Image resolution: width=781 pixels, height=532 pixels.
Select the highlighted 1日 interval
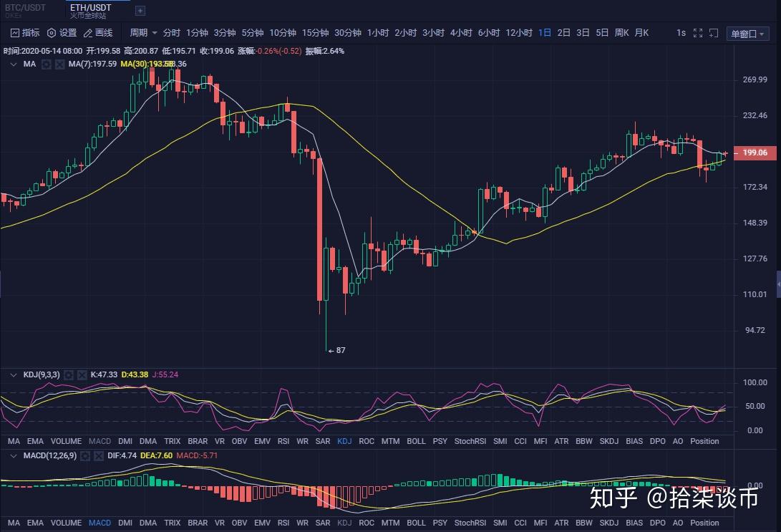(545, 33)
